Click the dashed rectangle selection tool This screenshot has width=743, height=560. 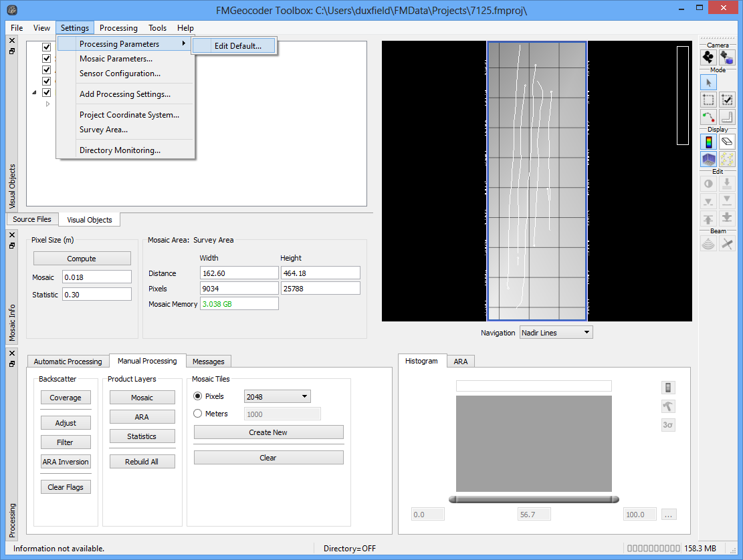point(708,100)
